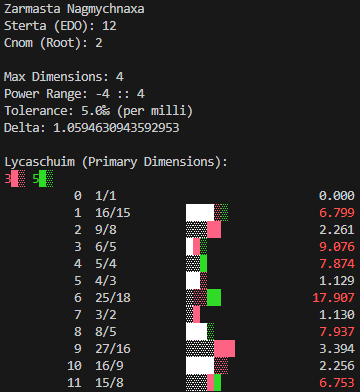Select the red error value 6.799
The width and height of the screenshot is (360, 392).
point(337,213)
